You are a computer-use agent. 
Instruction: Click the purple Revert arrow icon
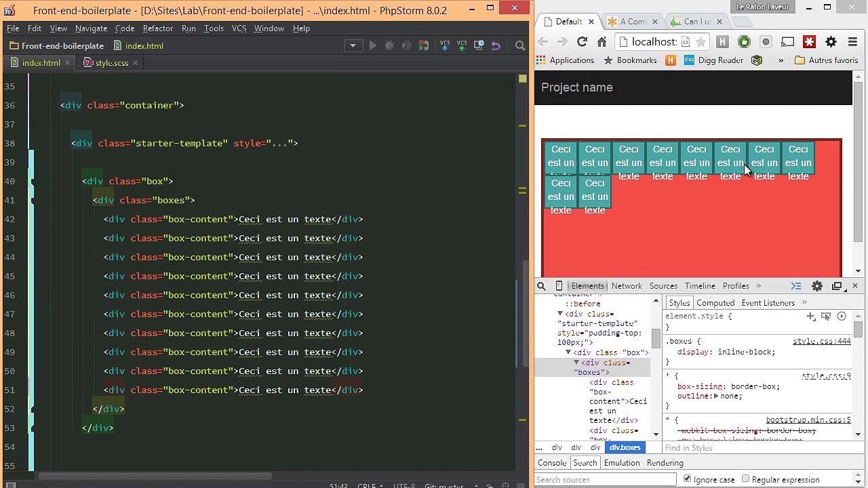[x=496, y=46]
